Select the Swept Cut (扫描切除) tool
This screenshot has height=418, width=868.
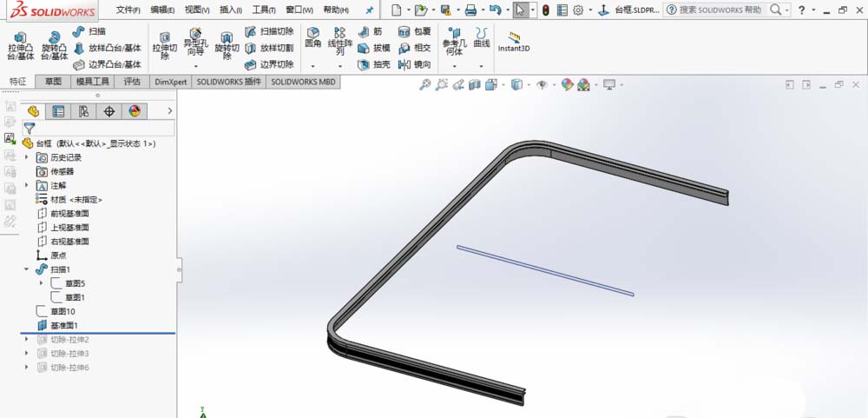(x=269, y=31)
